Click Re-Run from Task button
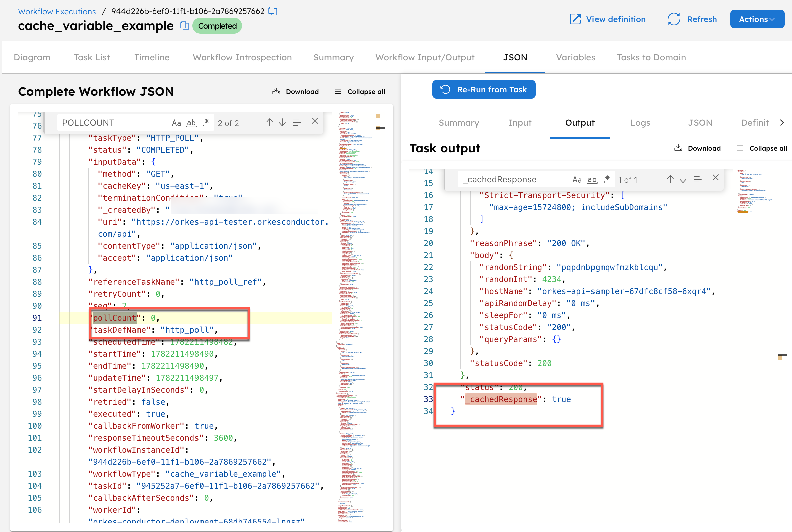The image size is (792, 532). pyautogui.click(x=484, y=90)
